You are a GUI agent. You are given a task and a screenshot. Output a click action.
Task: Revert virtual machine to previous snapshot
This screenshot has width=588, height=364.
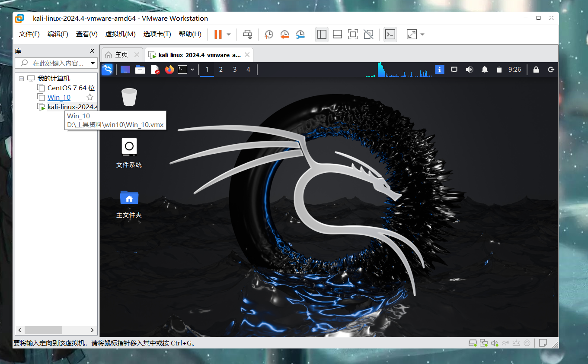tap(284, 35)
